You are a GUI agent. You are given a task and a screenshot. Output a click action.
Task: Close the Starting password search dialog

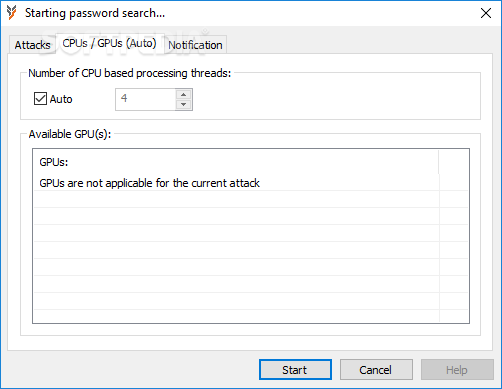486,13
